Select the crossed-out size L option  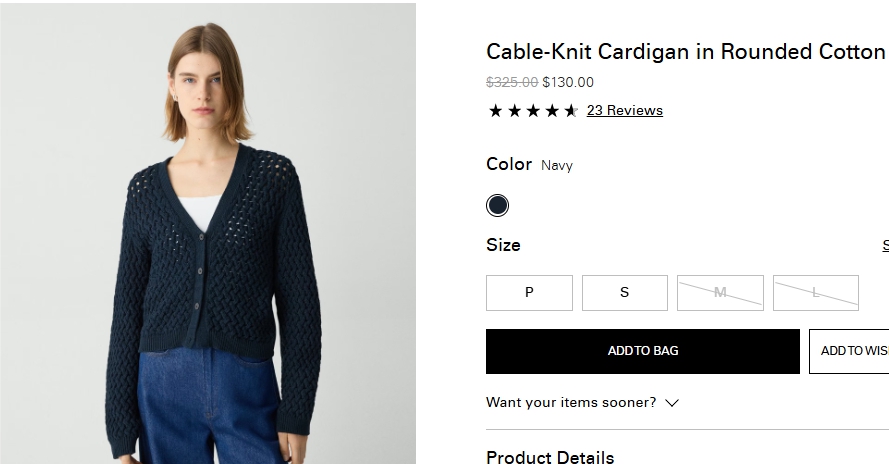815,293
